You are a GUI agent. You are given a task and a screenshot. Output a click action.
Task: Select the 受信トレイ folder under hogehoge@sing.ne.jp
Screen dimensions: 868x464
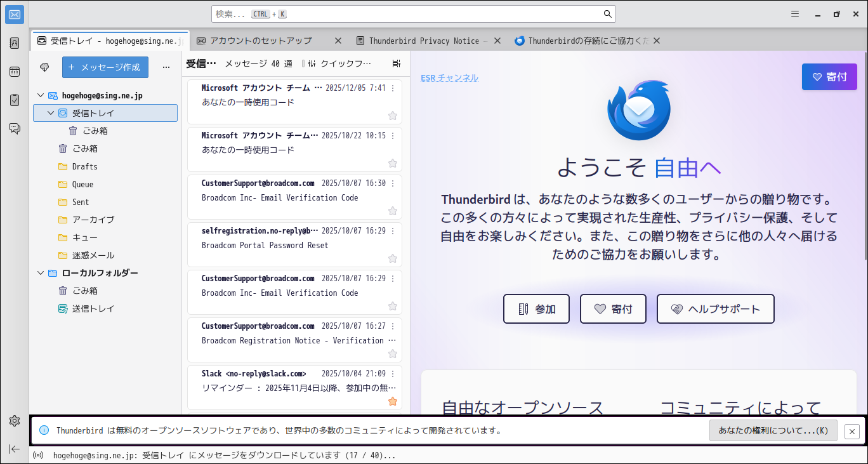click(x=105, y=113)
